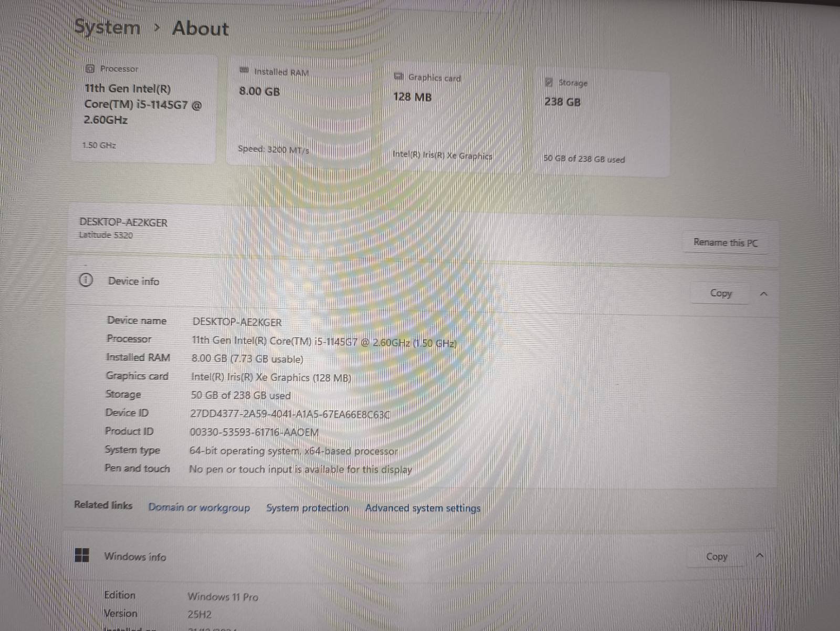Viewport: 840px width, 631px height.
Task: Click the 128 MB value in Graphics card
Action: point(412,97)
